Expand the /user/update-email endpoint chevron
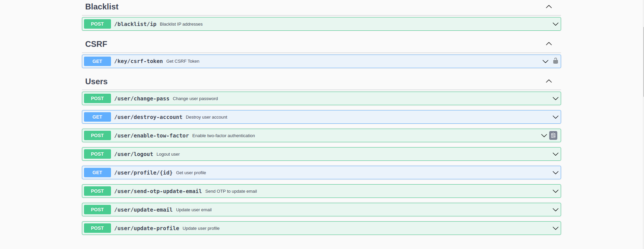This screenshot has width=644, height=249. click(x=555, y=210)
